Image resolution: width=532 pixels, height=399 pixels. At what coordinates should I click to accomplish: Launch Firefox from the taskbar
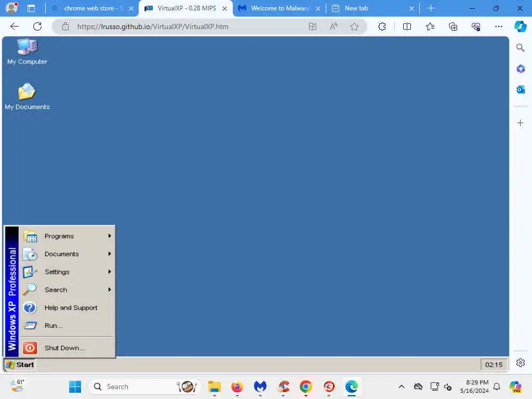click(x=237, y=387)
